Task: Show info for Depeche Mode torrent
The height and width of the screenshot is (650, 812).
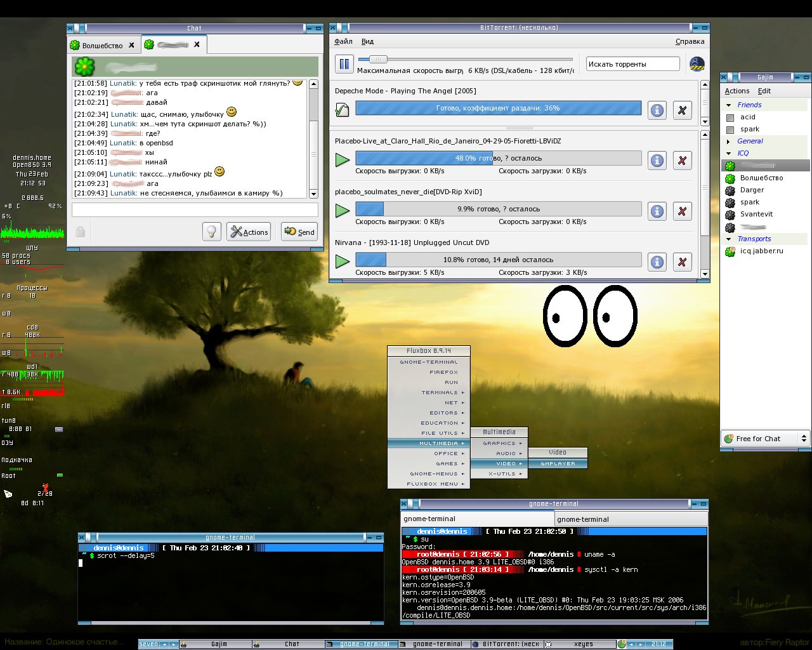Action: 657,110
